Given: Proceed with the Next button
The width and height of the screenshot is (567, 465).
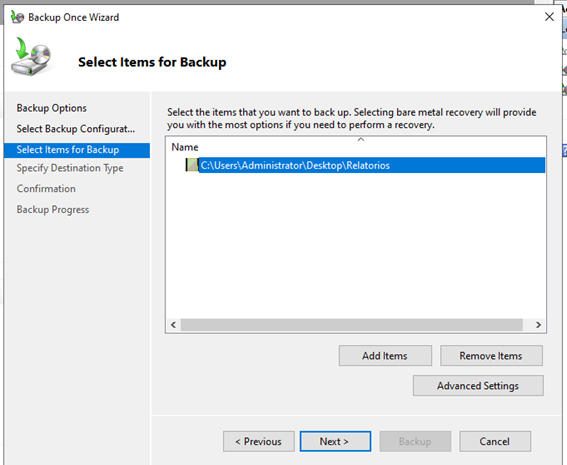Looking at the screenshot, I should click(335, 441).
